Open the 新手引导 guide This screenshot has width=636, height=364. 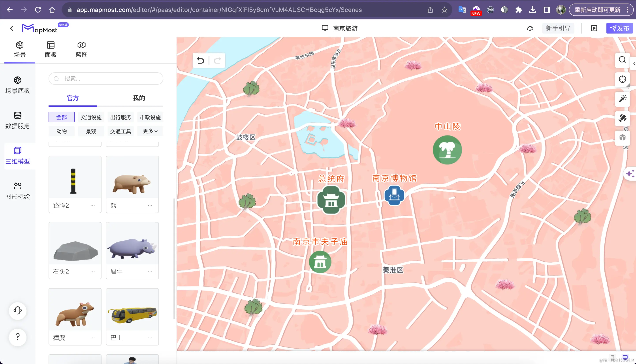[x=558, y=28]
